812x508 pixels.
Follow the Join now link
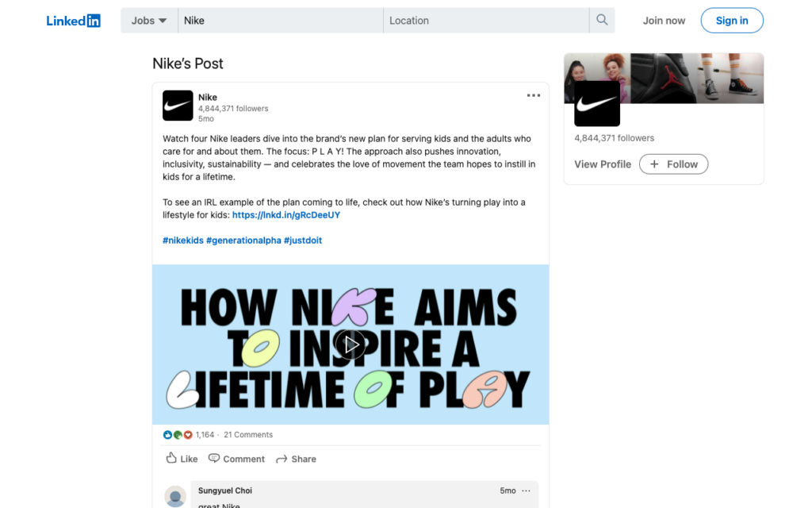[664, 21]
